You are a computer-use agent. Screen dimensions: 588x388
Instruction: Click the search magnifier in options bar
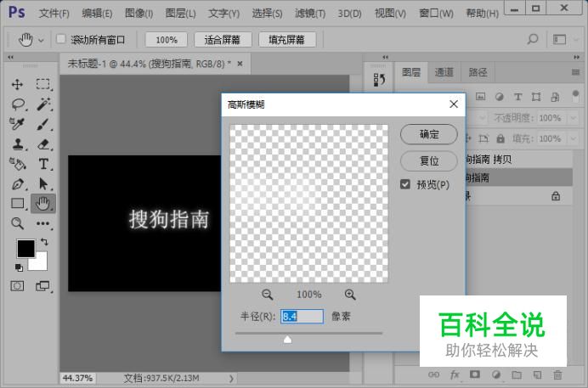click(533, 39)
